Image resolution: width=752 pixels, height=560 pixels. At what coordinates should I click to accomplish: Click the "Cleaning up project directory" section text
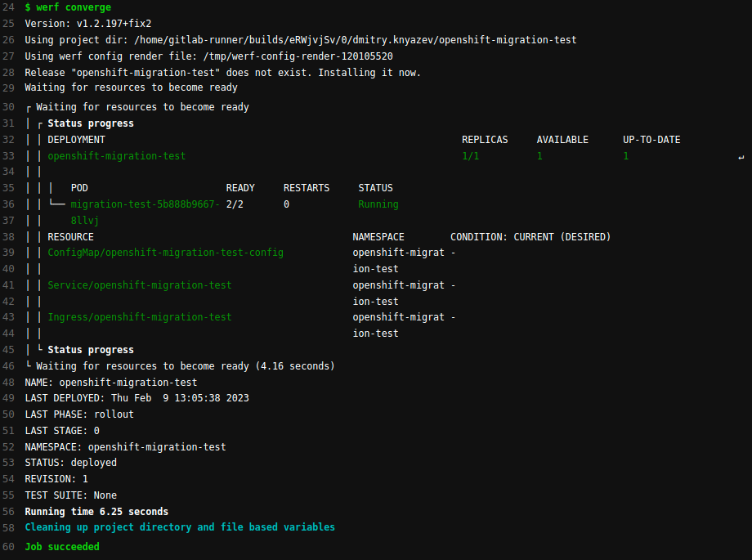(179, 527)
